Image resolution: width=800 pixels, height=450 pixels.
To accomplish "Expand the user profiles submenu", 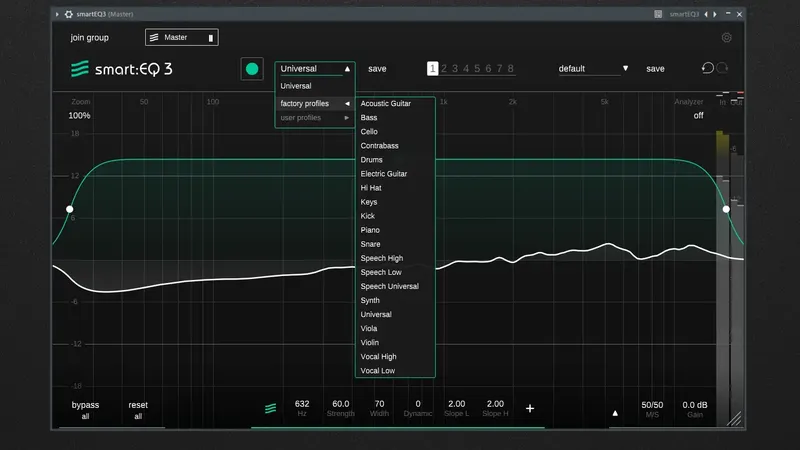I will coord(315,118).
